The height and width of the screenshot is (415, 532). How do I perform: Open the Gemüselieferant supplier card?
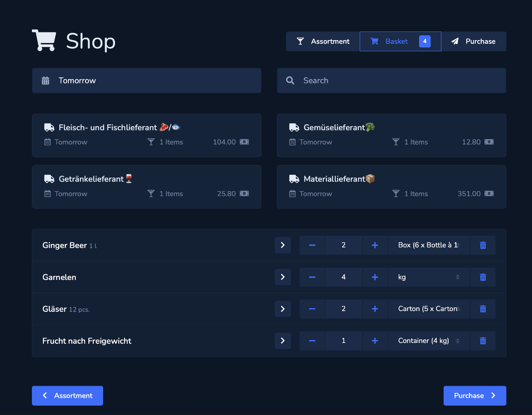[391, 135]
